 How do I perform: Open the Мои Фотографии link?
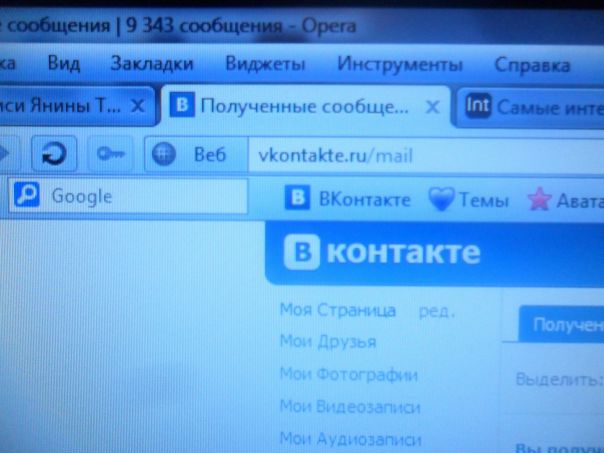click(349, 374)
